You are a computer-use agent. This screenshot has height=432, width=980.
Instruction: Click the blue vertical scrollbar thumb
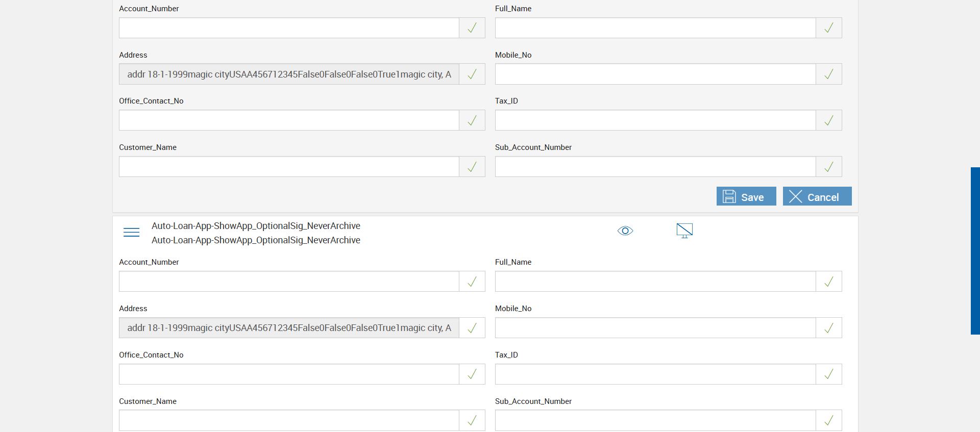click(975, 250)
